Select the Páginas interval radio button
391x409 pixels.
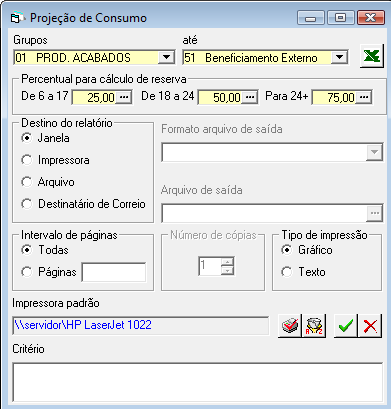pyautogui.click(x=27, y=272)
